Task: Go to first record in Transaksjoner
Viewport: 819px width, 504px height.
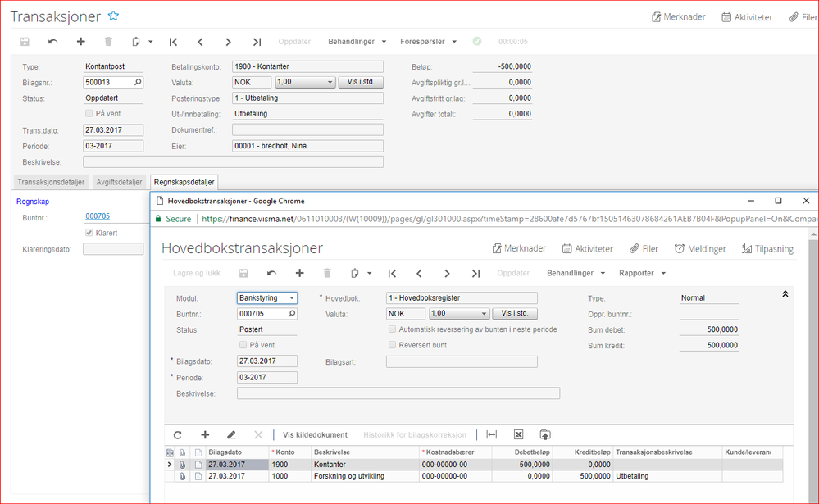Action: pyautogui.click(x=173, y=42)
